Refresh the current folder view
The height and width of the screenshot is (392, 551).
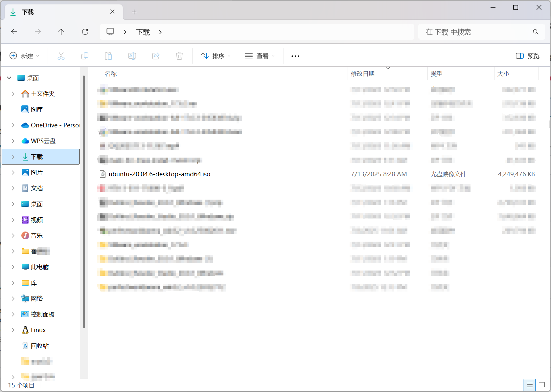click(x=85, y=32)
